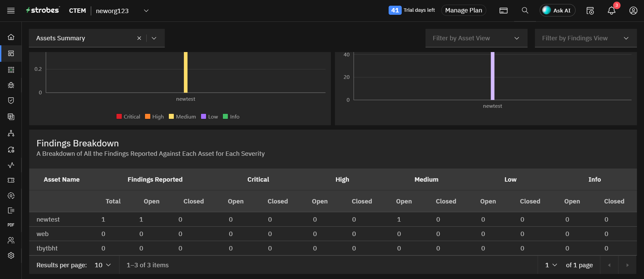Screen dimensions: 644x279
Task: Expand Filter by Findings View dropdown
Action: click(x=586, y=38)
